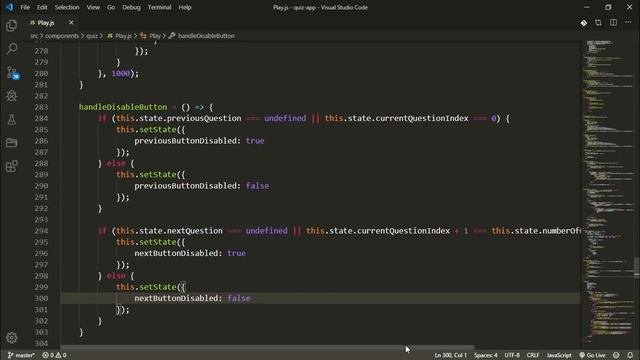640x360 pixels.
Task: Expand the components breadcrumb
Action: click(x=62, y=36)
